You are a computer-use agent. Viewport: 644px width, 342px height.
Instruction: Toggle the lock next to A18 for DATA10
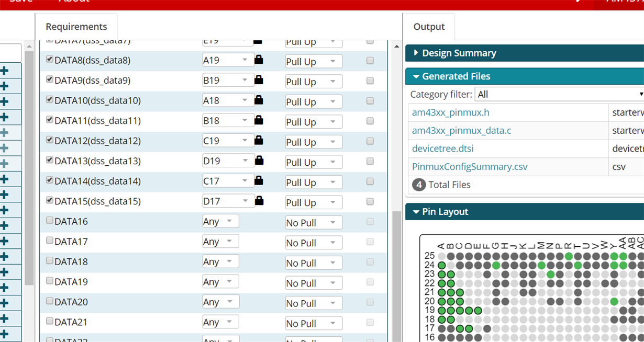coord(259,100)
